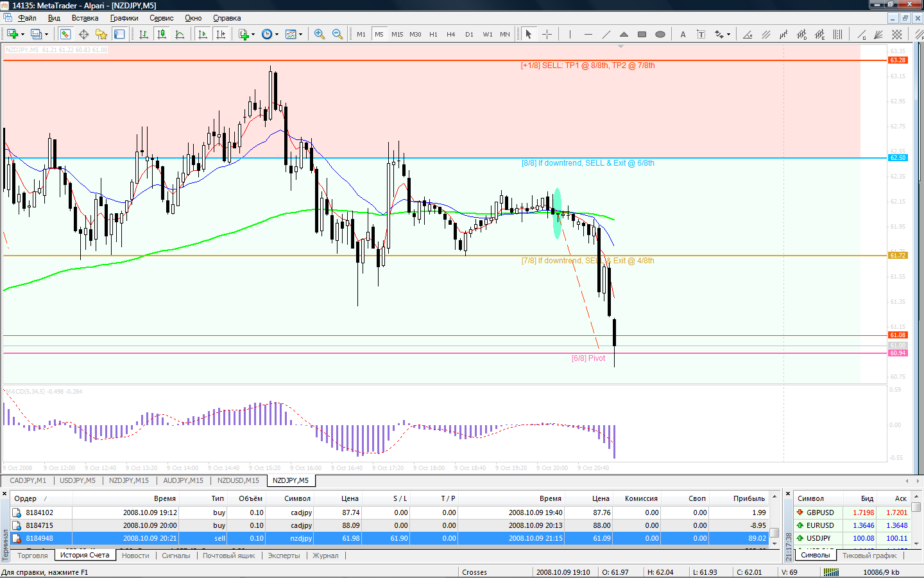The width and height of the screenshot is (924, 578).
Task: Open the Журнал terminal tab
Action: click(x=325, y=556)
